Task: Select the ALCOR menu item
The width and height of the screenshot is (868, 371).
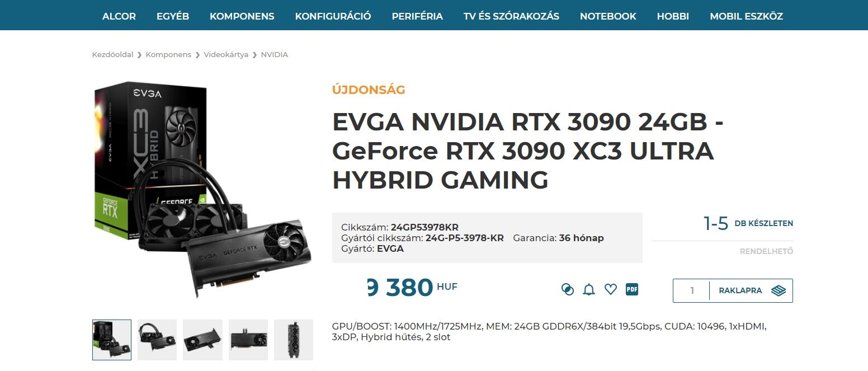Action: coord(119,16)
